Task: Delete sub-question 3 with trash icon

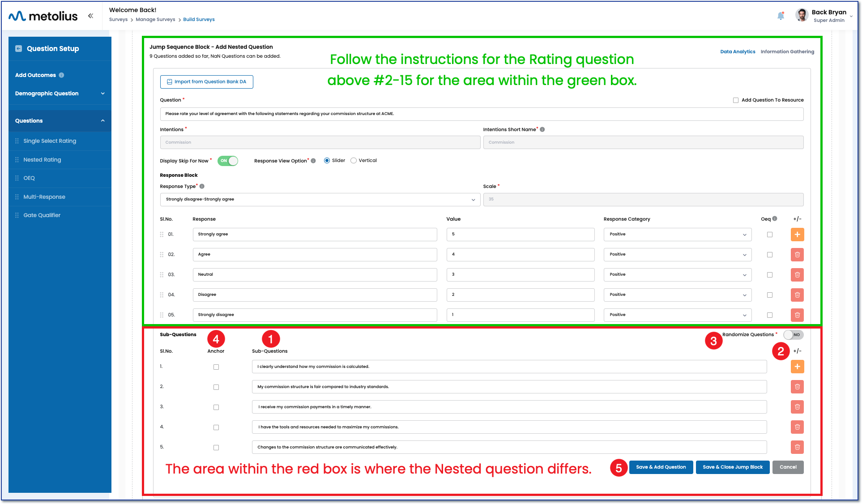Action: [797, 407]
